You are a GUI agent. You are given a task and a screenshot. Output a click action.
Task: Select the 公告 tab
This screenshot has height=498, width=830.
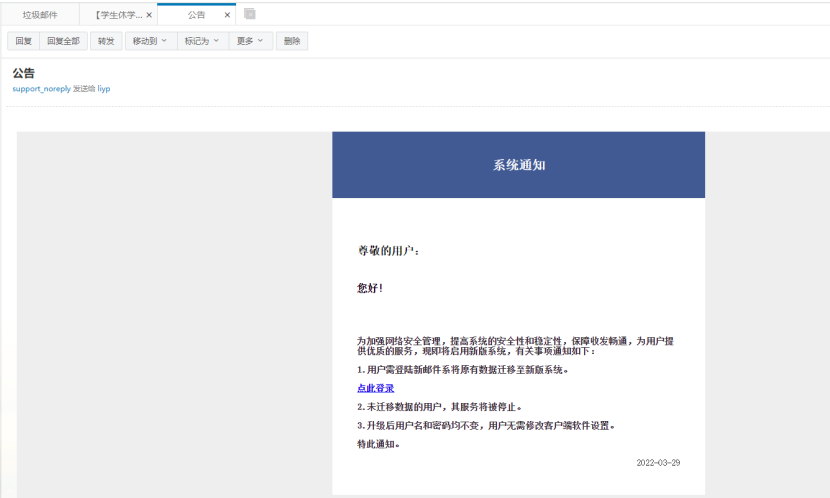(x=196, y=15)
